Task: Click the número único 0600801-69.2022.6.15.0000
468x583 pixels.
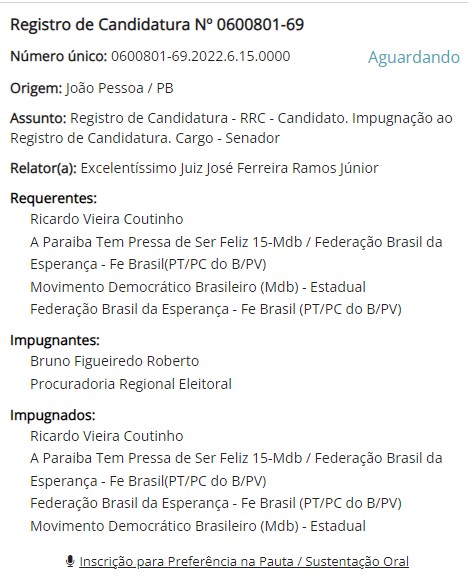Action: click(x=201, y=56)
